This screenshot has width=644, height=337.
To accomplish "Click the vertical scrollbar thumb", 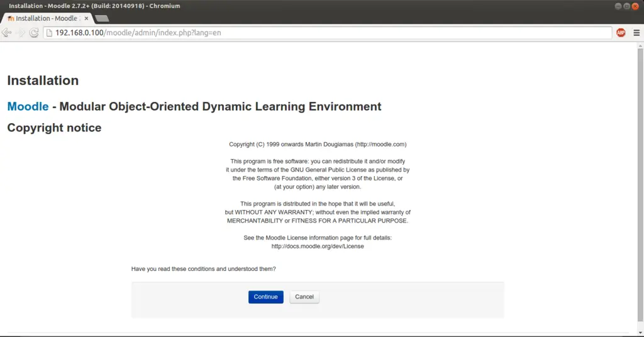I will click(640, 185).
